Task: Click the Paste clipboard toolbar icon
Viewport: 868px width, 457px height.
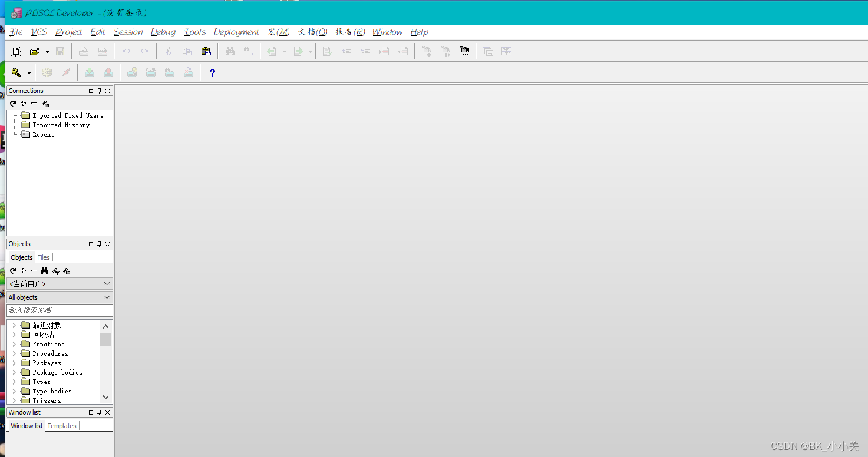Action: (x=206, y=51)
